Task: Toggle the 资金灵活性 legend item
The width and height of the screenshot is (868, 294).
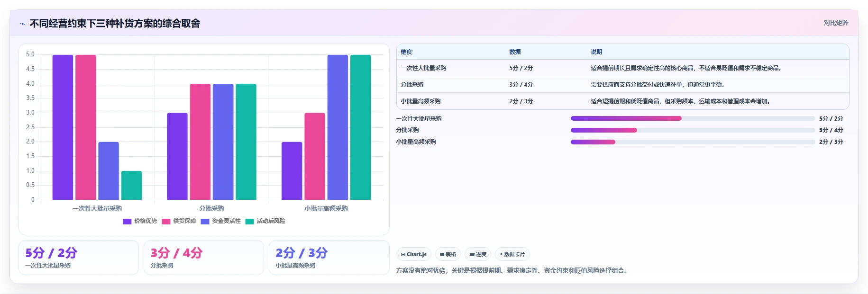Action: 220,221
